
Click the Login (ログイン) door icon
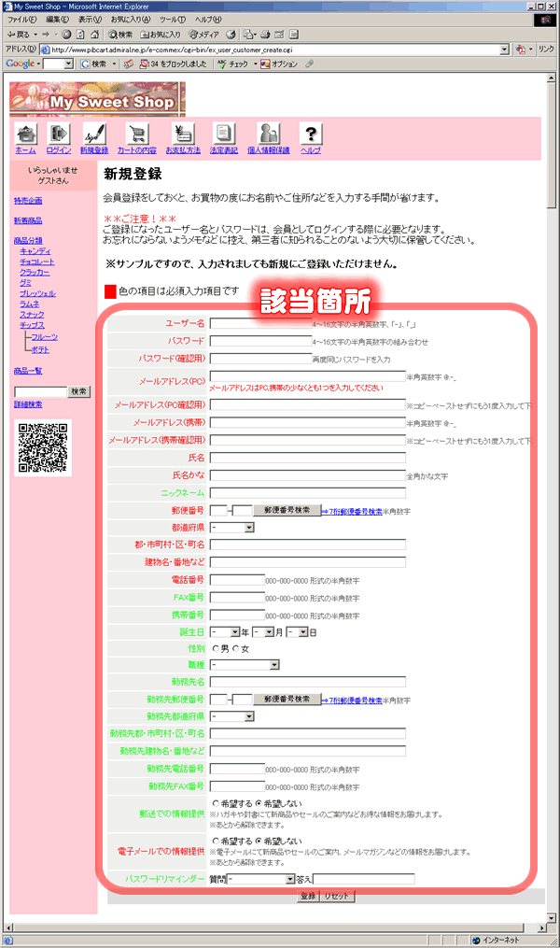pyautogui.click(x=59, y=134)
